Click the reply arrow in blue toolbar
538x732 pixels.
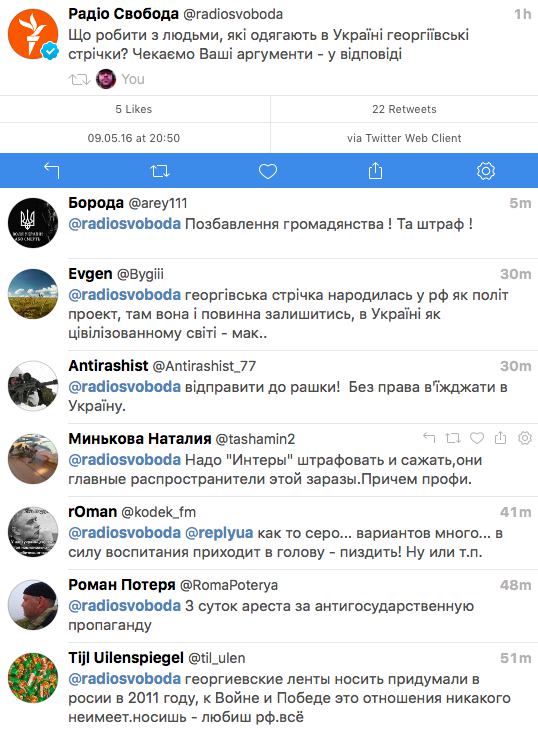point(52,171)
